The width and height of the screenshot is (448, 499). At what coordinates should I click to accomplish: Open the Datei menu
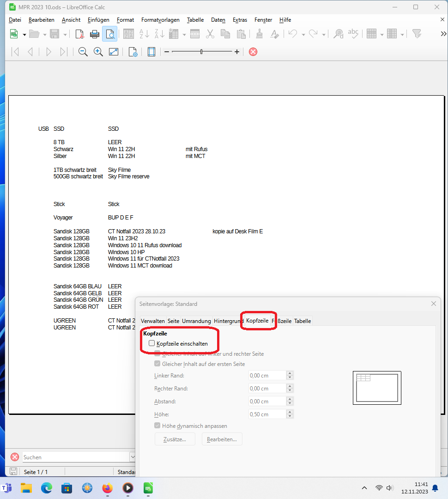[x=15, y=20]
